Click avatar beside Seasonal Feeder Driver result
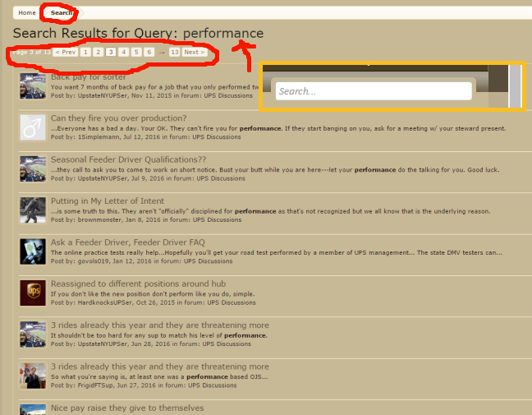532x415 pixels. point(33,168)
